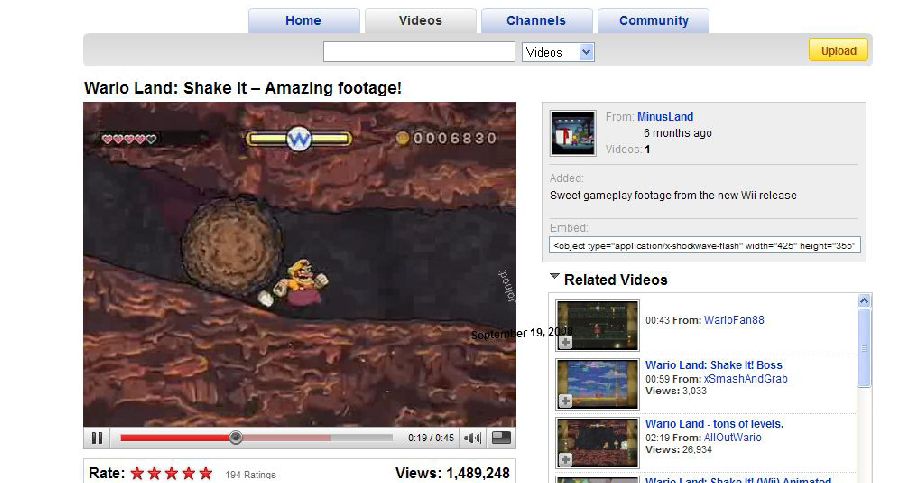
Task: Add the WarioFan88 video to queue with plus icon
Action: tap(565, 342)
